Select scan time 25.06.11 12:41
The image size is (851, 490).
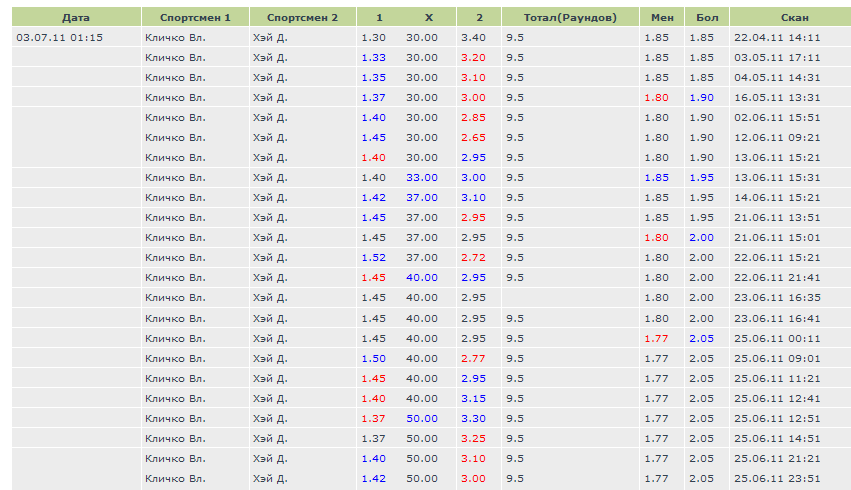coord(777,399)
